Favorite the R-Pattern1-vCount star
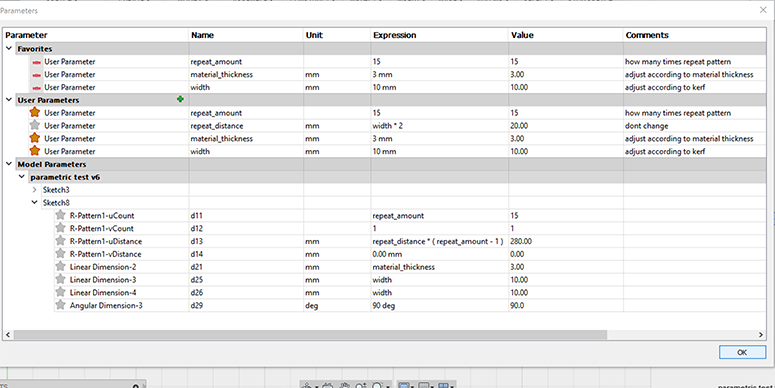775x388 pixels. pos(60,228)
